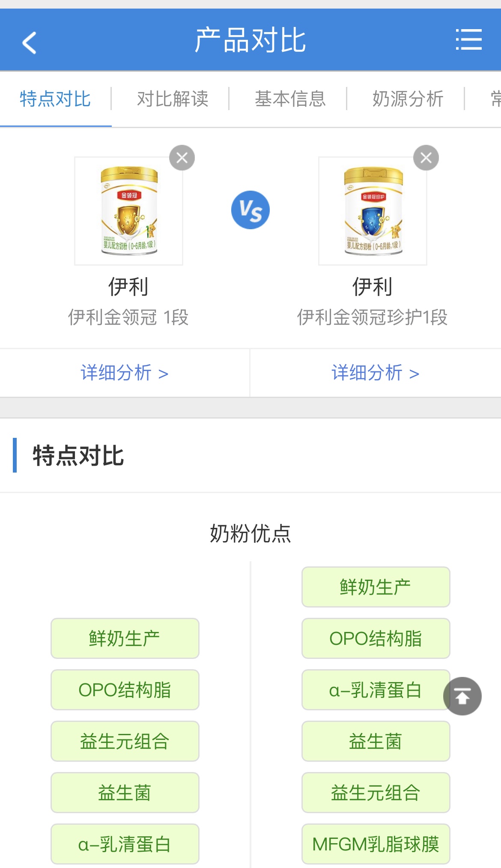
Task: Remove 伊利金领冠 1段 with X icon
Action: (x=182, y=158)
